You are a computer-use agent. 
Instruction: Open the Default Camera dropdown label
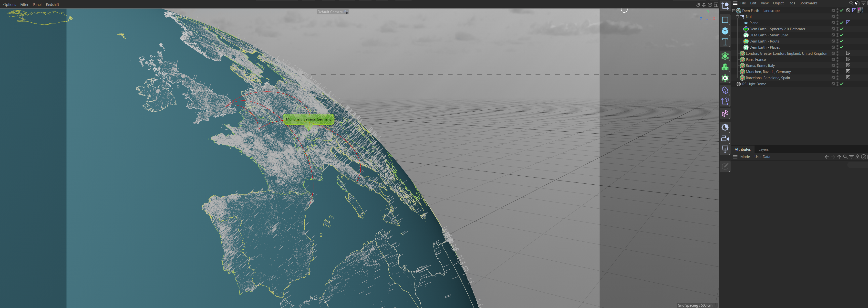pos(330,12)
